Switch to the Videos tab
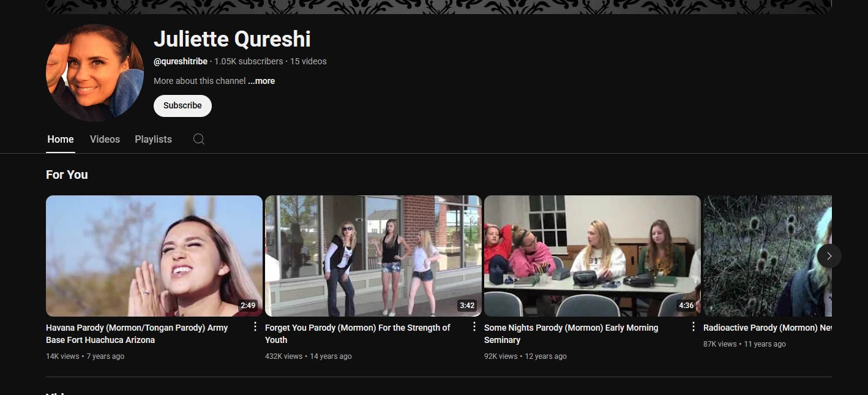Image resolution: width=868 pixels, height=395 pixels. click(x=105, y=140)
